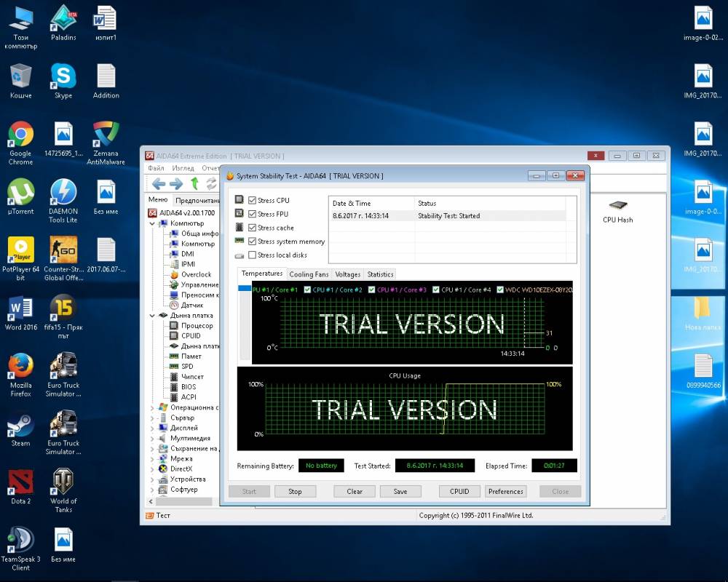Select Stability Test: Started log row
Screen dimensions: 728x582
pos(448,216)
